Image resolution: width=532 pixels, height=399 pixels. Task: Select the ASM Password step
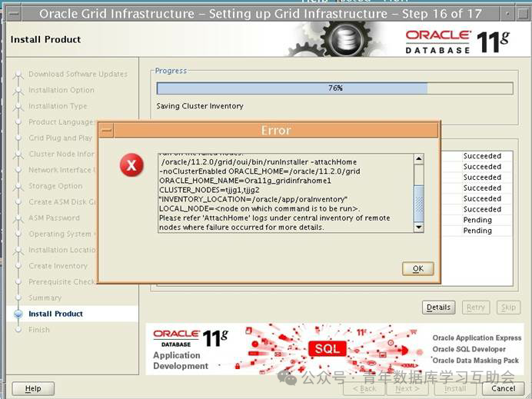[54, 218]
